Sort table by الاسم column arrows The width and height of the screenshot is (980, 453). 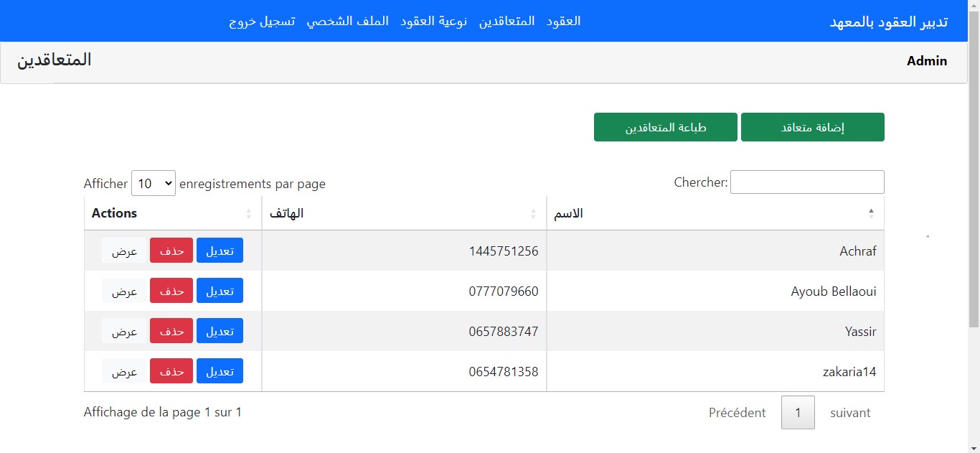[x=871, y=213]
